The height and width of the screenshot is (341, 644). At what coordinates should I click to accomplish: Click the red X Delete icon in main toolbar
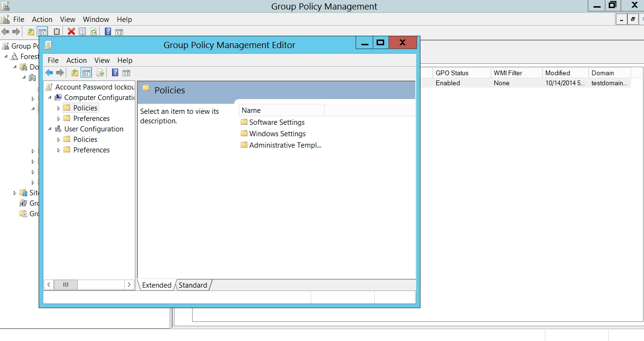(x=71, y=32)
